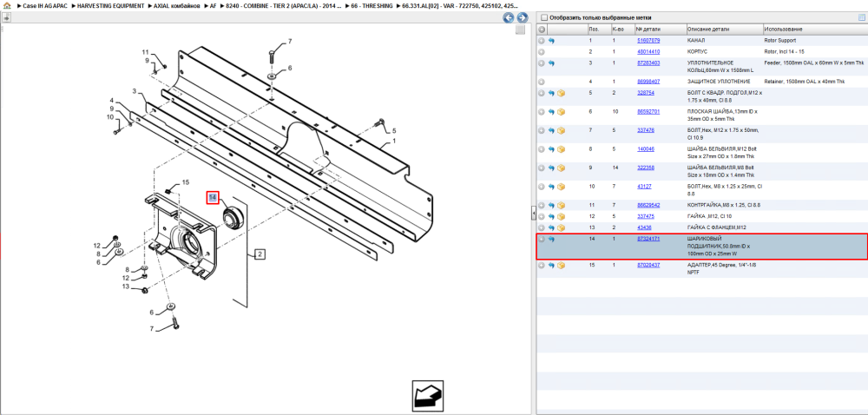Screen dimensions: 868x415
Task: Open yellow box icon for part 140046
Action: click(x=561, y=148)
